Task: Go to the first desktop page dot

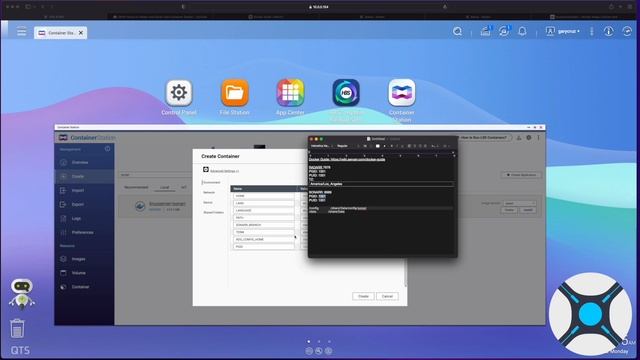Action: coord(309,341)
